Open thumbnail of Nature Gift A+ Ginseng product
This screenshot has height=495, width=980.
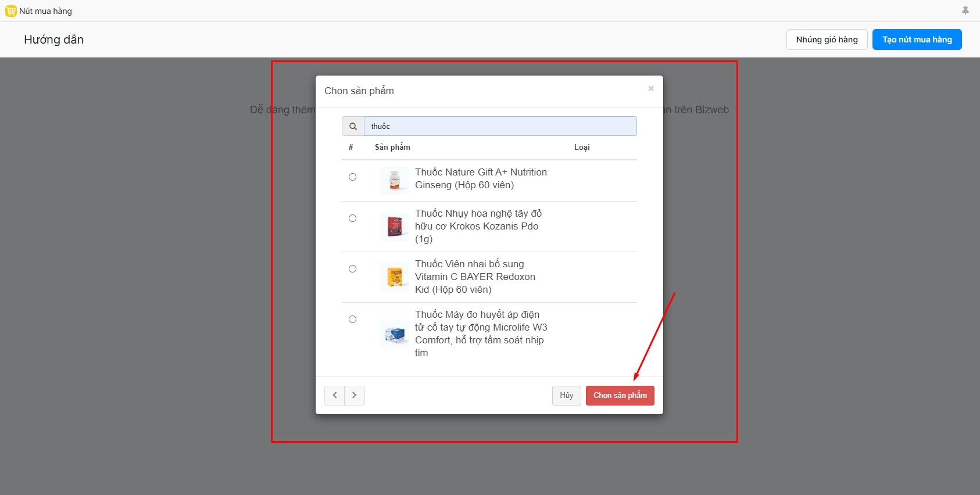[395, 180]
